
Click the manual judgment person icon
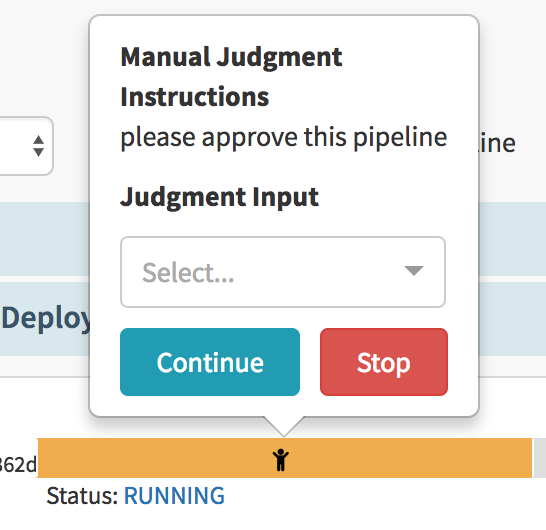click(x=281, y=459)
